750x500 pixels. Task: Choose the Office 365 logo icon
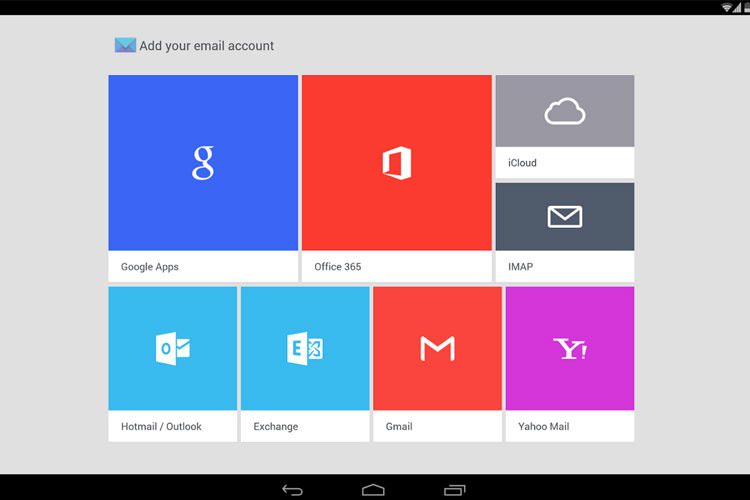pyautogui.click(x=397, y=163)
